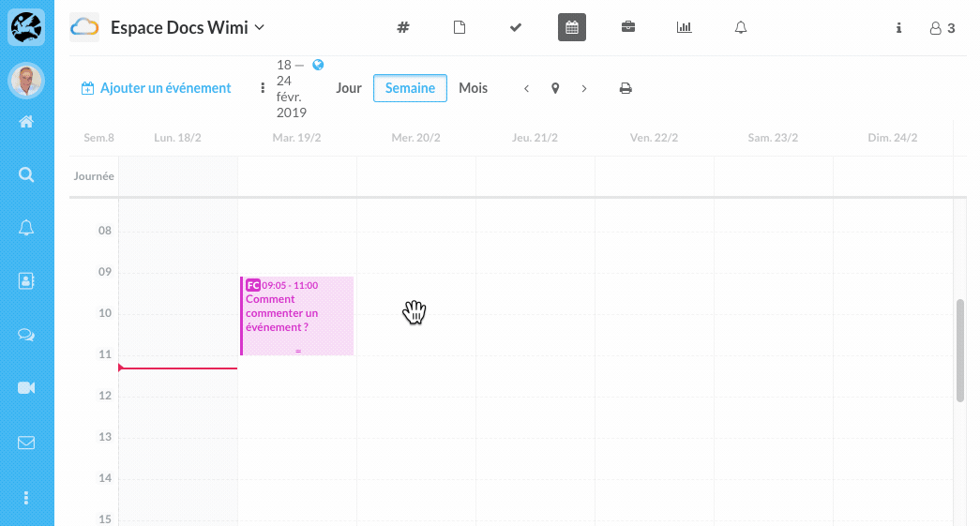Go to next week with right chevron
980x526 pixels.
(584, 88)
